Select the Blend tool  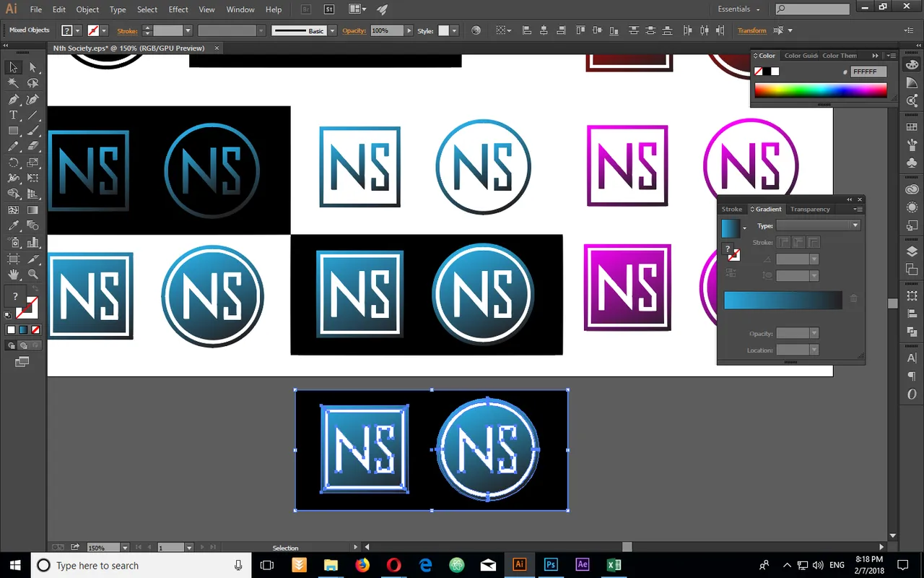[32, 226]
